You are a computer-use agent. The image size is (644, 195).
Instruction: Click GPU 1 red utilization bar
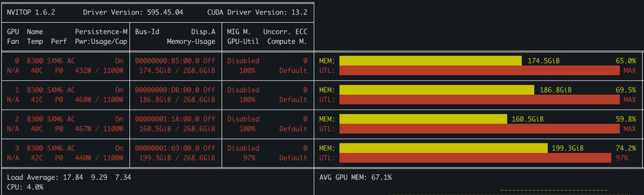click(479, 100)
